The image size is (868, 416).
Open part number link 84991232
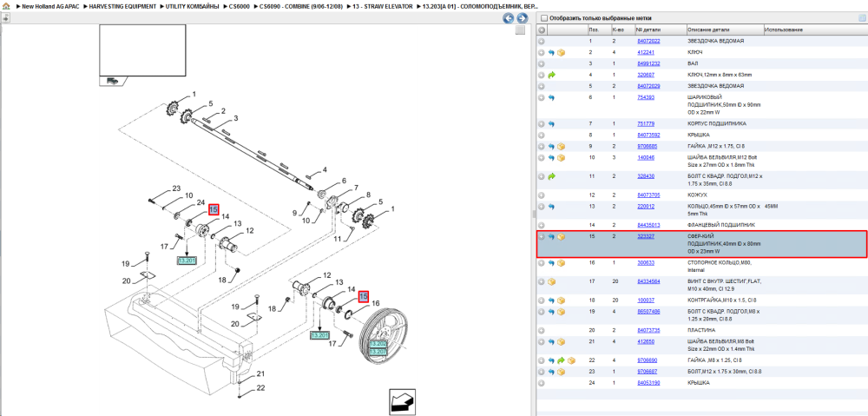click(648, 63)
